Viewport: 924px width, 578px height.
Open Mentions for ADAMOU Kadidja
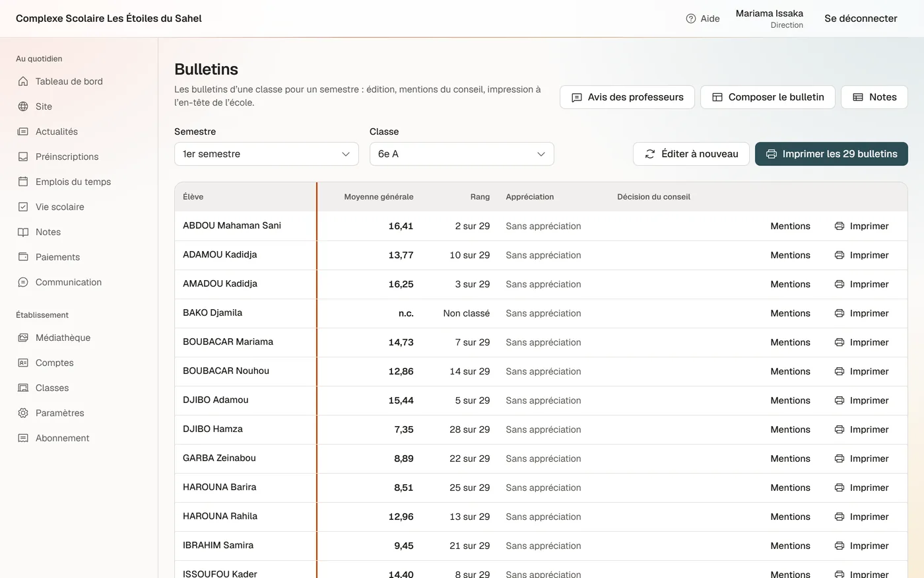(790, 255)
